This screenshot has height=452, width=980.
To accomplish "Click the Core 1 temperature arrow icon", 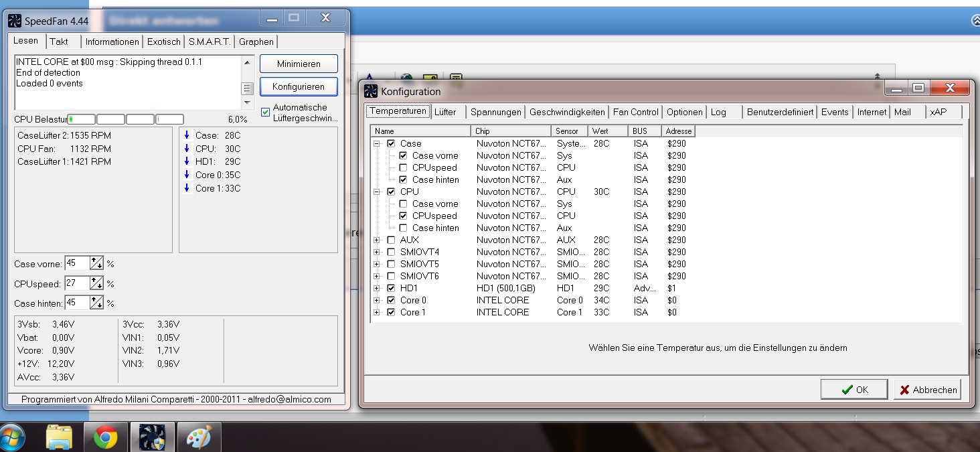I will pos(187,188).
